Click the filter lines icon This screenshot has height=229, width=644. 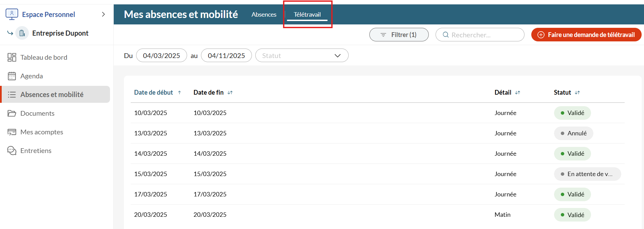tap(383, 35)
